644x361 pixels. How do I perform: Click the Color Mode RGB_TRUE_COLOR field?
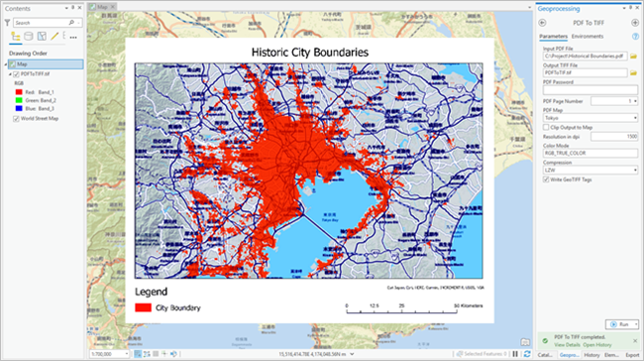pos(590,154)
